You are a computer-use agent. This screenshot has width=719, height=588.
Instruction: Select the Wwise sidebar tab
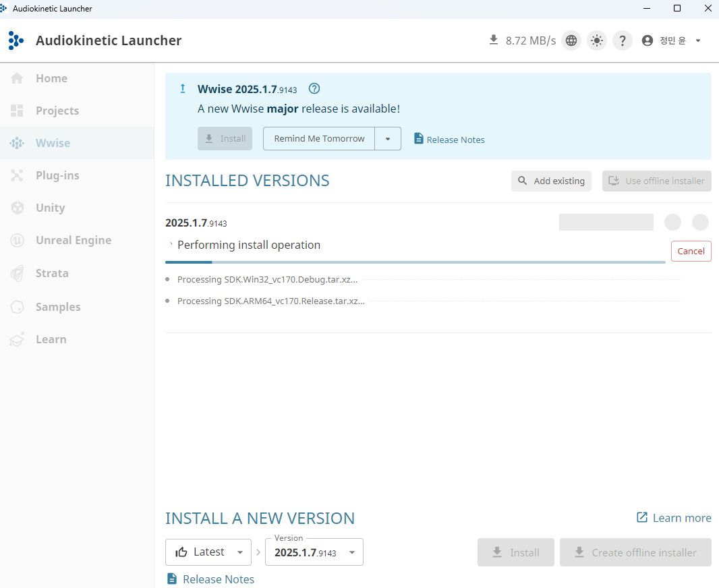pyautogui.click(x=77, y=143)
